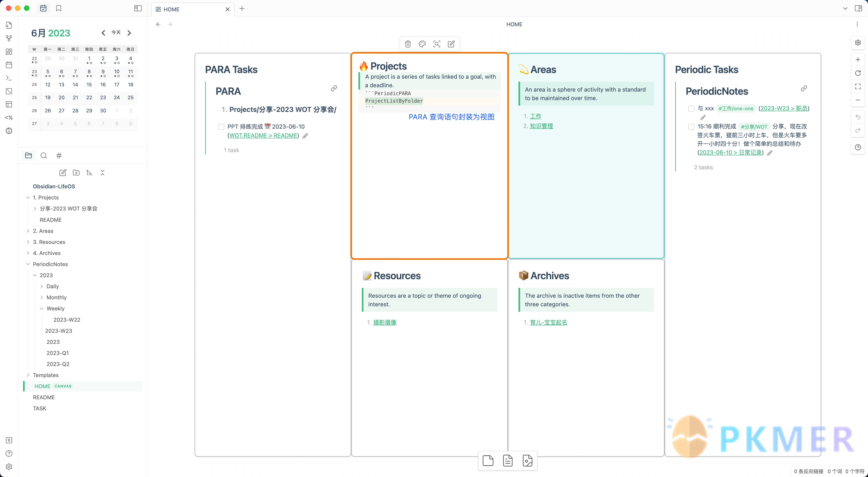Toggle the left sidebar collapse icon
868x477 pixels.
pyautogui.click(x=138, y=8)
